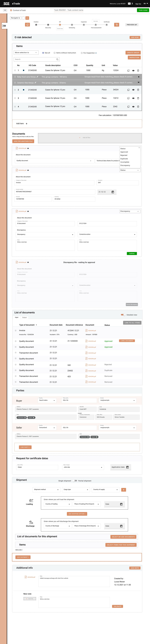This screenshot has width=150, height=644.
Task: Choose Rejected in status list
Action: (124, 155)
